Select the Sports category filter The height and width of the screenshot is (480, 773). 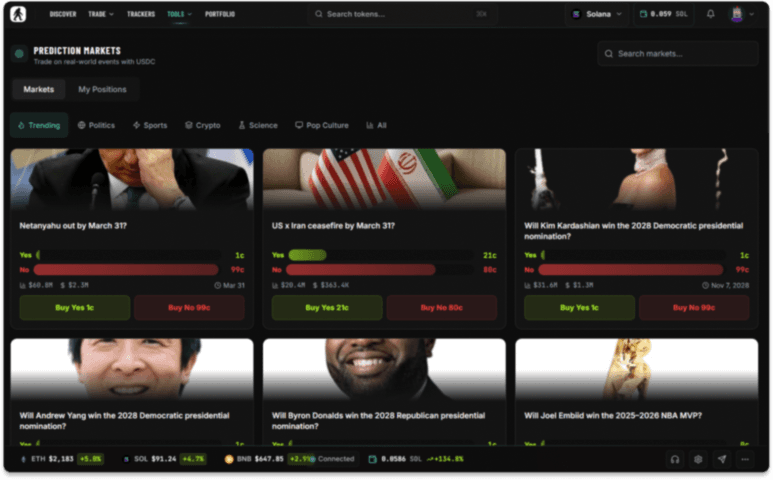[149, 126]
